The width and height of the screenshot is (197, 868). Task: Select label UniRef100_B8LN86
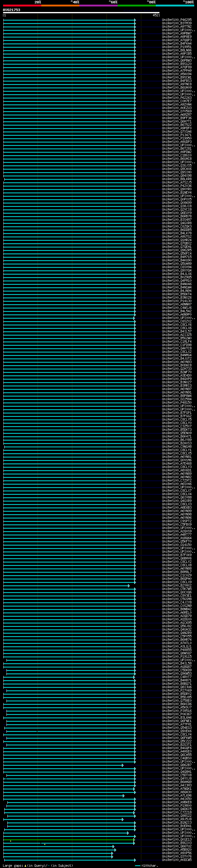pyautogui.click(x=177, y=50)
